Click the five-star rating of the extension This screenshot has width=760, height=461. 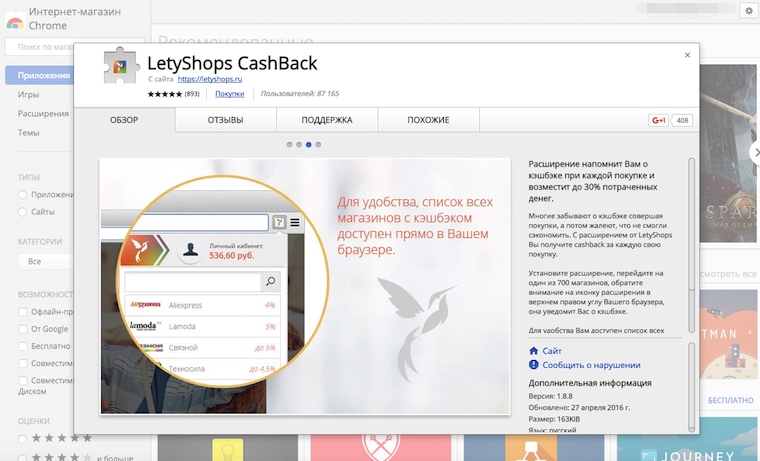[165, 94]
